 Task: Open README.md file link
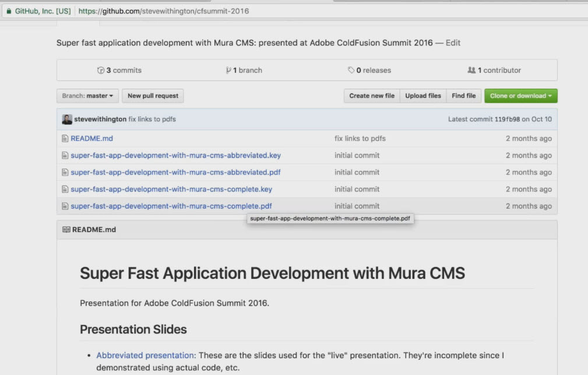[92, 139]
